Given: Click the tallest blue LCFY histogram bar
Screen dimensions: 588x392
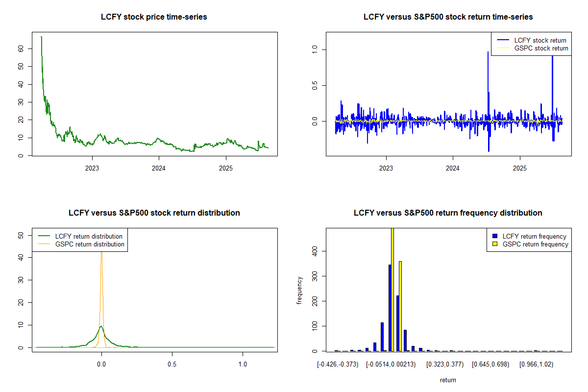Looking at the screenshot, I should point(390,308).
